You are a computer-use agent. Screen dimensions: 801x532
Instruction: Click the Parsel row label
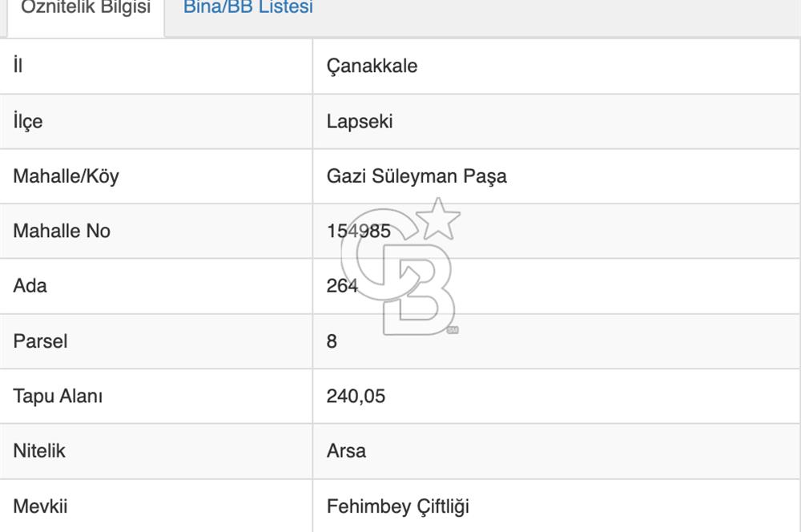(x=38, y=341)
